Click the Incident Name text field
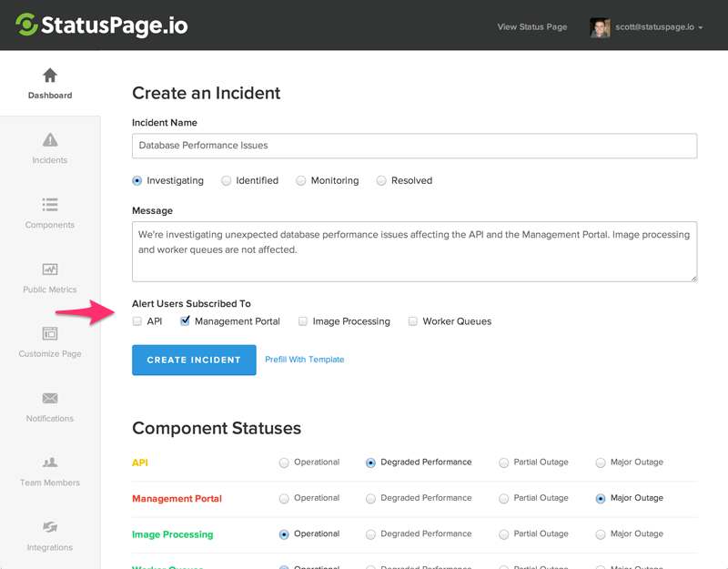 414,146
